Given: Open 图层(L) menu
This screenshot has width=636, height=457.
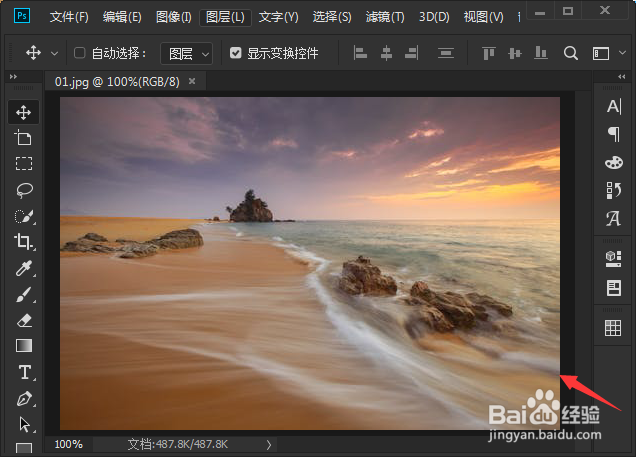Looking at the screenshot, I should coord(225,17).
